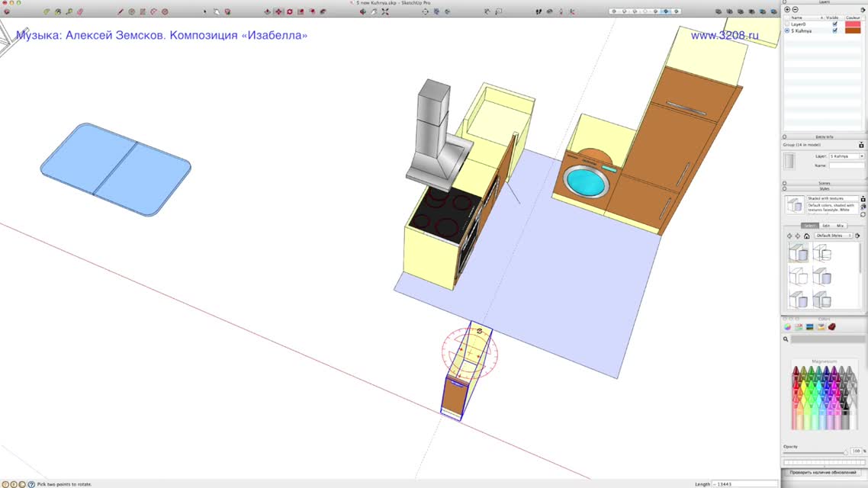Collapse the Entity Info panel
The height and width of the screenshot is (488, 868).
[x=784, y=136]
